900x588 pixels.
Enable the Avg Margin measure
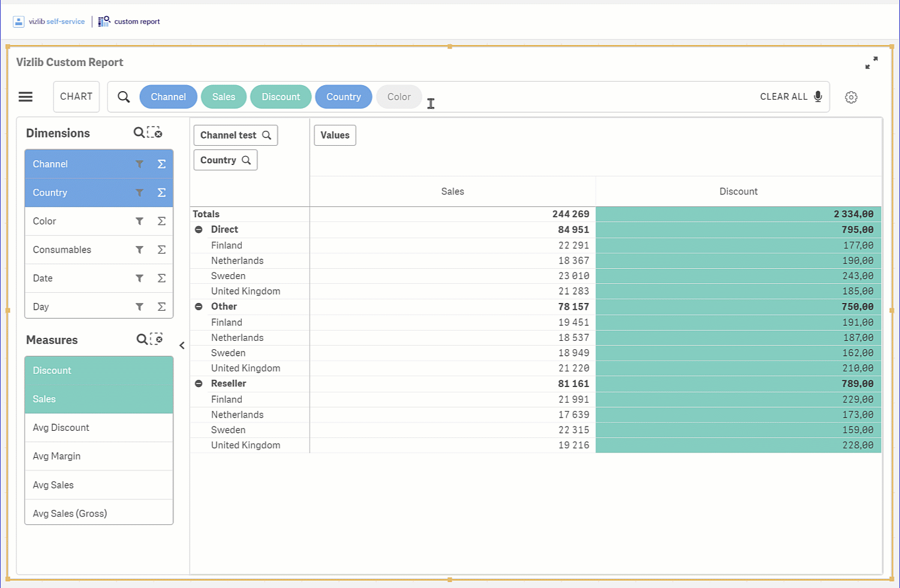[99, 457]
